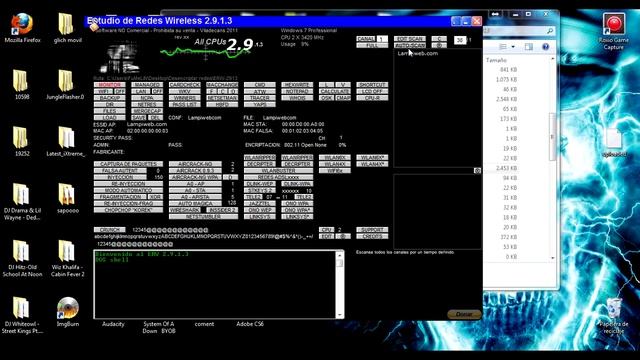Launch the ImgBurn desktop shortcut
640x360 pixels.
(x=67, y=312)
